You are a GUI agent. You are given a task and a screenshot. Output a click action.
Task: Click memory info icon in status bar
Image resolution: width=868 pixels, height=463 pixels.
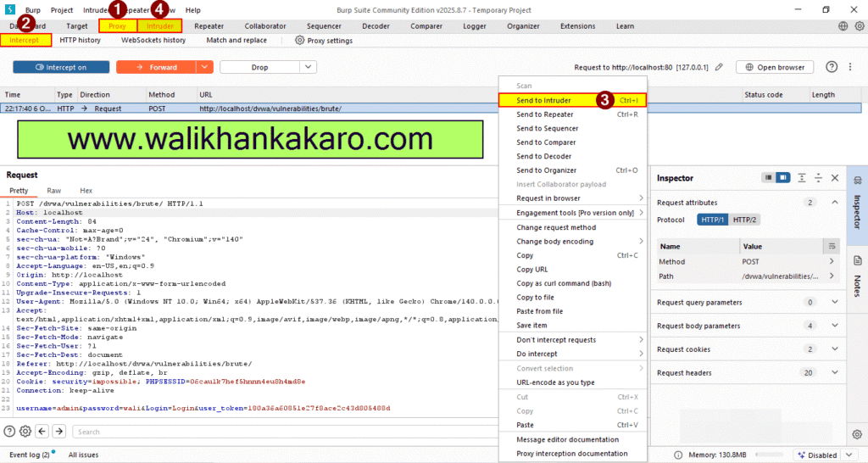(678, 455)
